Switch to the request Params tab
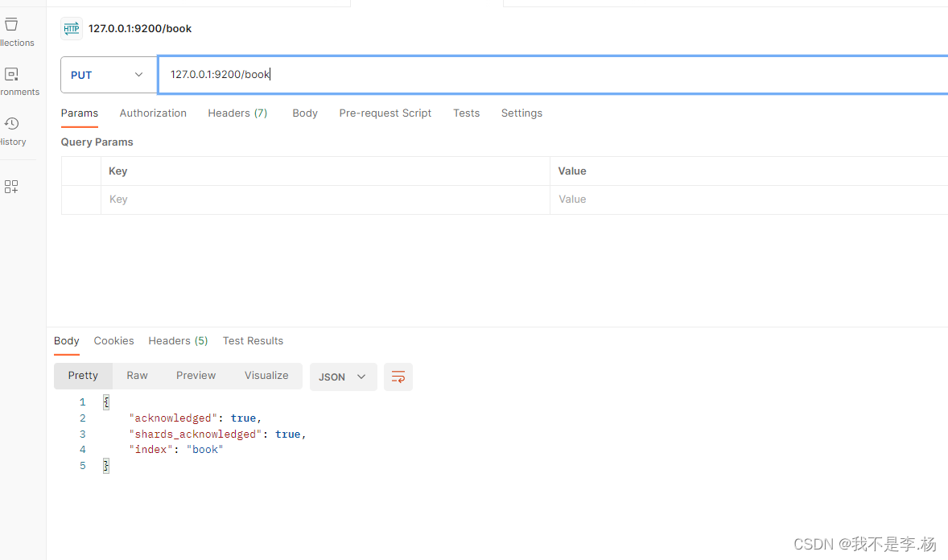Screen dimensions: 948x560 (79, 113)
